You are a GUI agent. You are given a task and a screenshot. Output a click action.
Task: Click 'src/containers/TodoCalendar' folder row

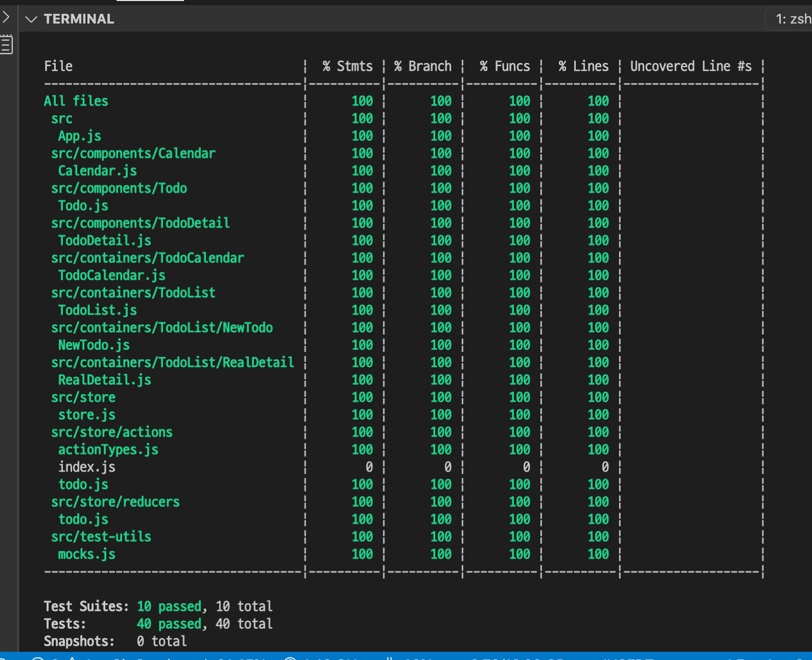[x=148, y=258]
